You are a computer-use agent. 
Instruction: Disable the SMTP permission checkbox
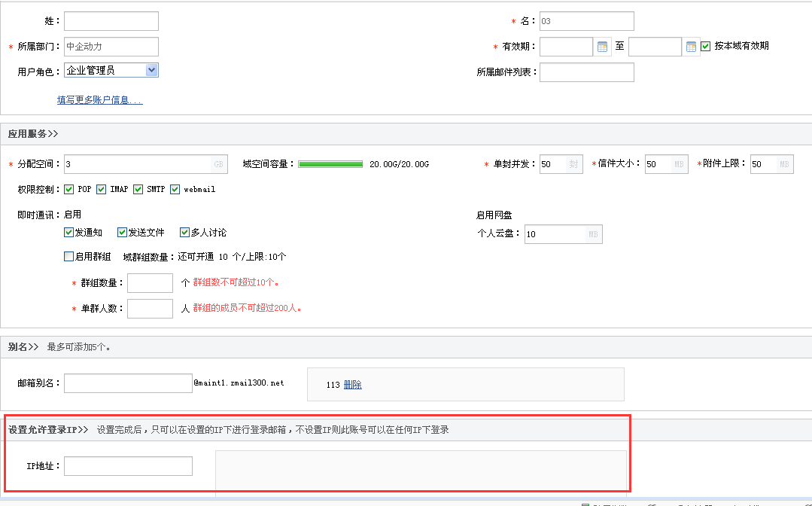138,189
